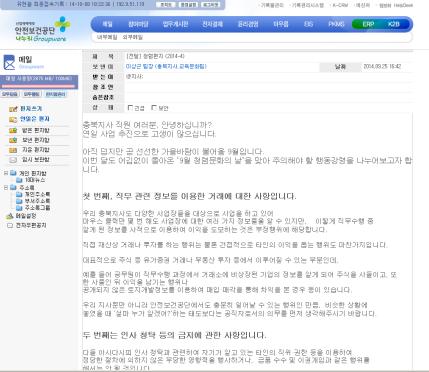This screenshot has width=429, height=372.
Task: Open the 받은 편지함 inbox
Action: pyautogui.click(x=36, y=130)
